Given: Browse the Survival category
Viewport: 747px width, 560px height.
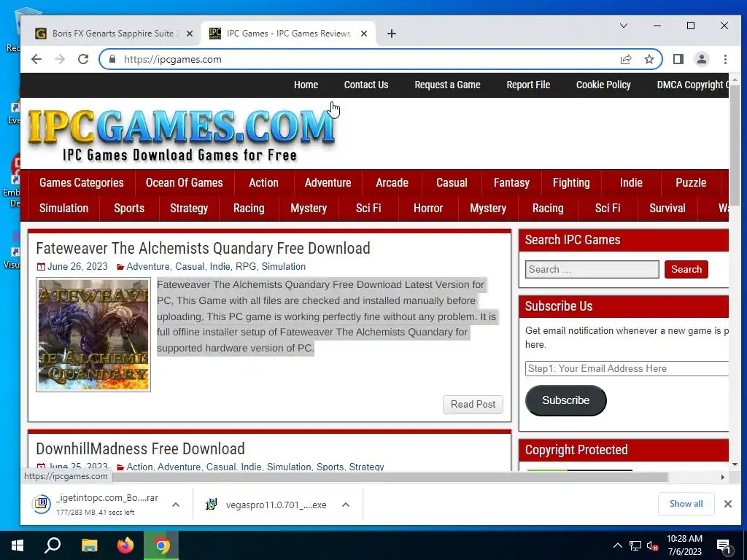Looking at the screenshot, I should 667,209.
